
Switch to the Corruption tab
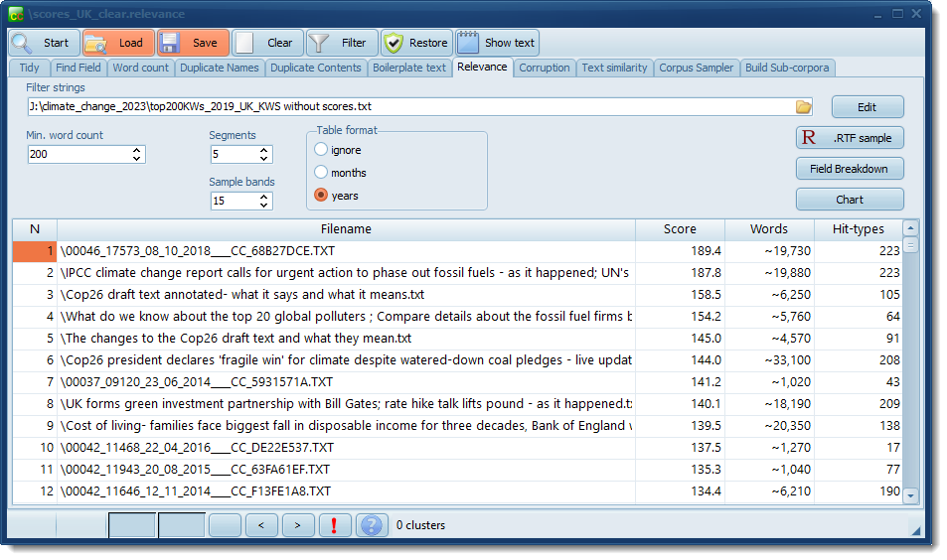(x=545, y=68)
